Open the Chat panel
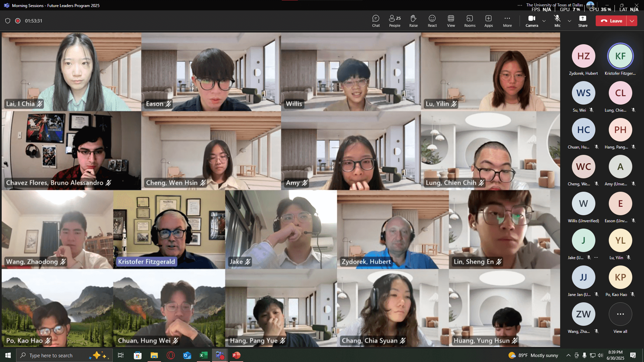644x362 pixels. coord(376,21)
